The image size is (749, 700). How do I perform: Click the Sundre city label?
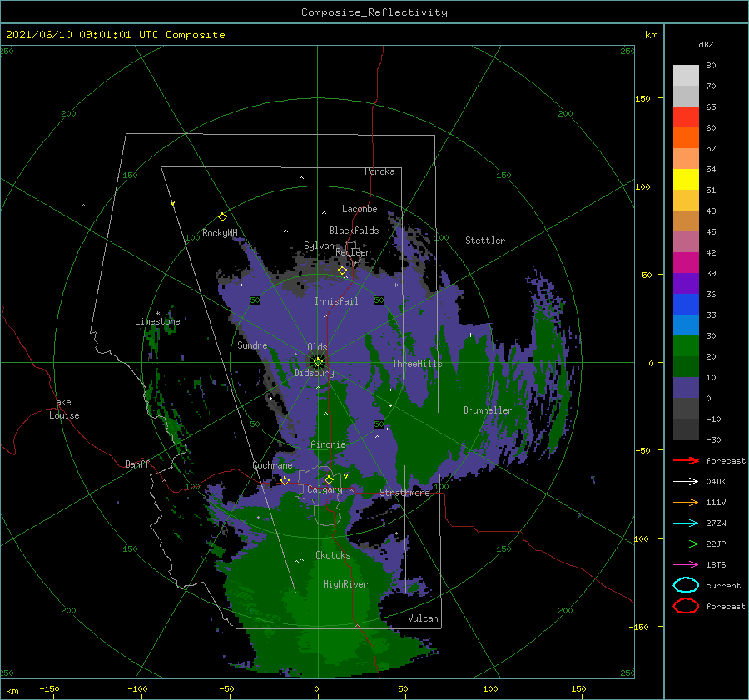point(252,345)
